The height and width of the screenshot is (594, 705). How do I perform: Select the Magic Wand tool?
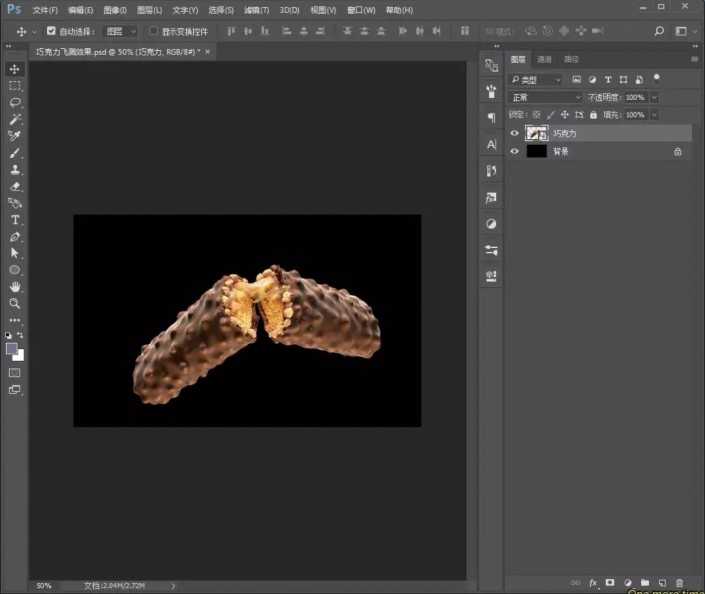click(15, 120)
